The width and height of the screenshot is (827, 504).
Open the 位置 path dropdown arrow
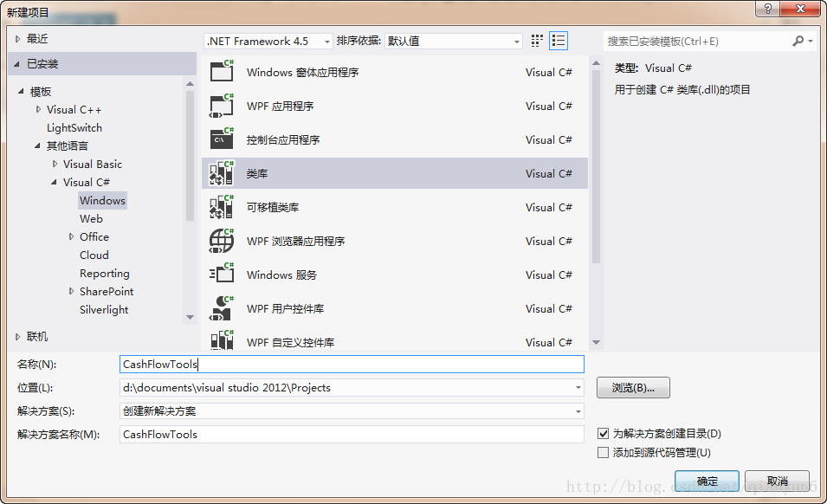point(578,387)
